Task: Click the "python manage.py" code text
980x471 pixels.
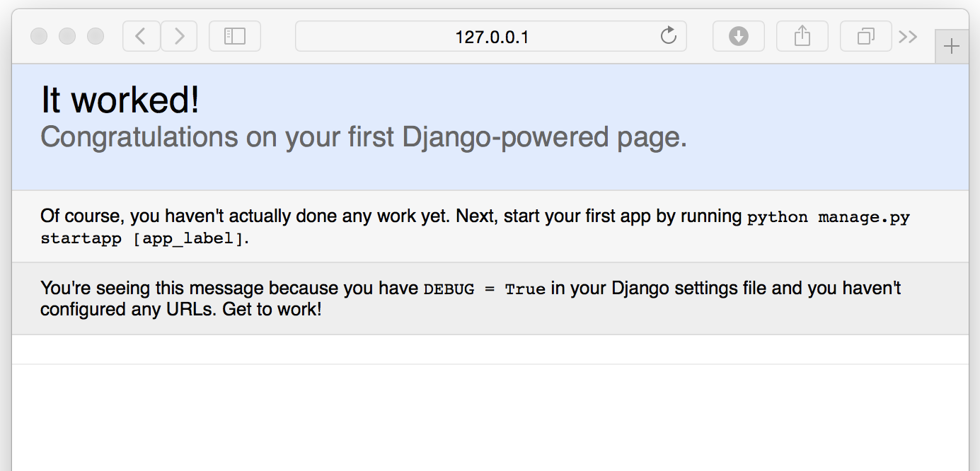Action: pos(829,217)
